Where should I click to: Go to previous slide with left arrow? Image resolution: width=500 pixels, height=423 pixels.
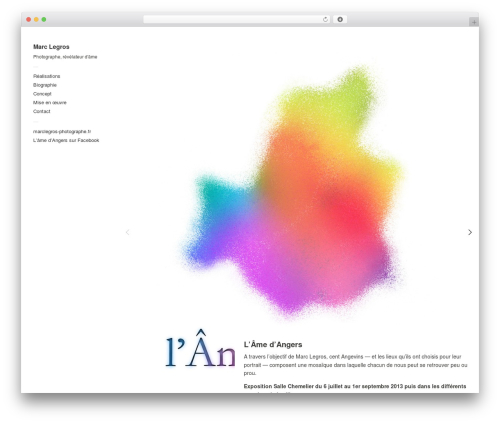(x=127, y=232)
